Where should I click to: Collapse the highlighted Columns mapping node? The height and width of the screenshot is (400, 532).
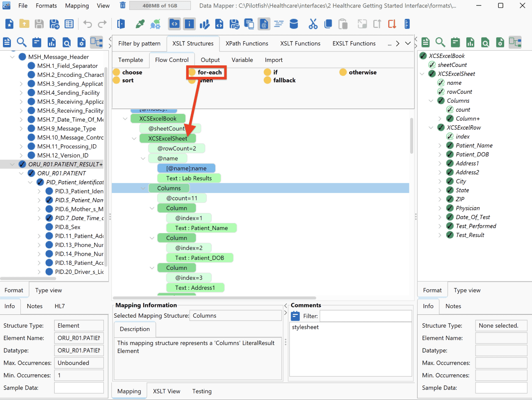(x=143, y=188)
